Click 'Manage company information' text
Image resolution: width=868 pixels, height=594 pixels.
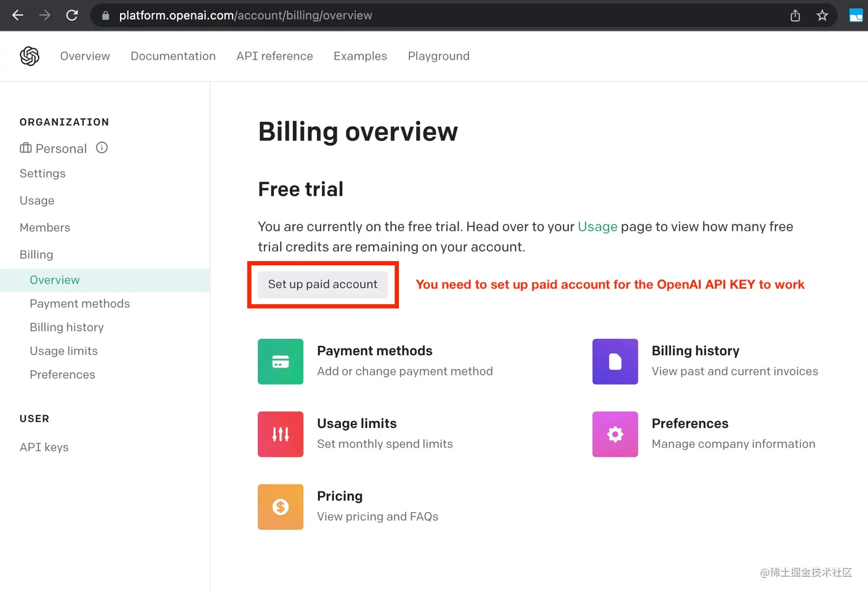pos(733,444)
